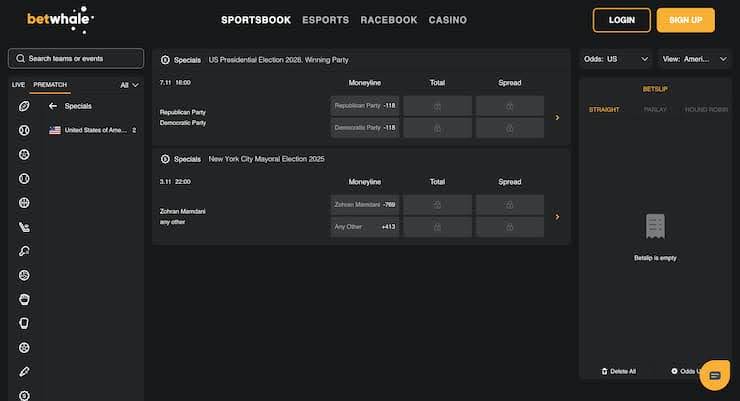Screen dimensions: 740x401
Task: Click the BETSLIP header
Action: click(x=655, y=89)
